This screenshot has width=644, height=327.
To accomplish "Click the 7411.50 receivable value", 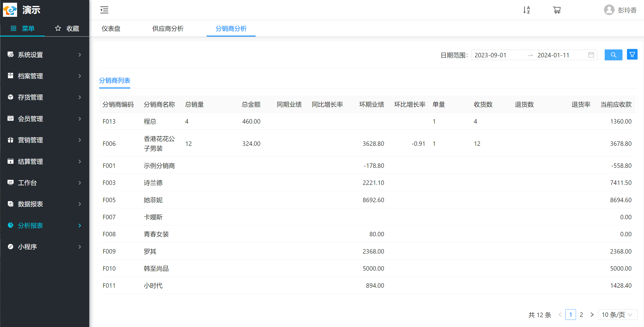I will (x=621, y=182).
